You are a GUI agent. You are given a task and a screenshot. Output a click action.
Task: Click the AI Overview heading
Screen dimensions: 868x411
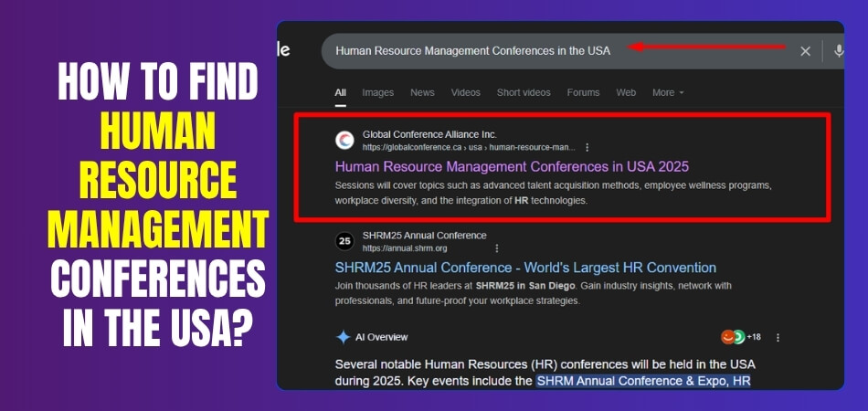click(x=381, y=337)
